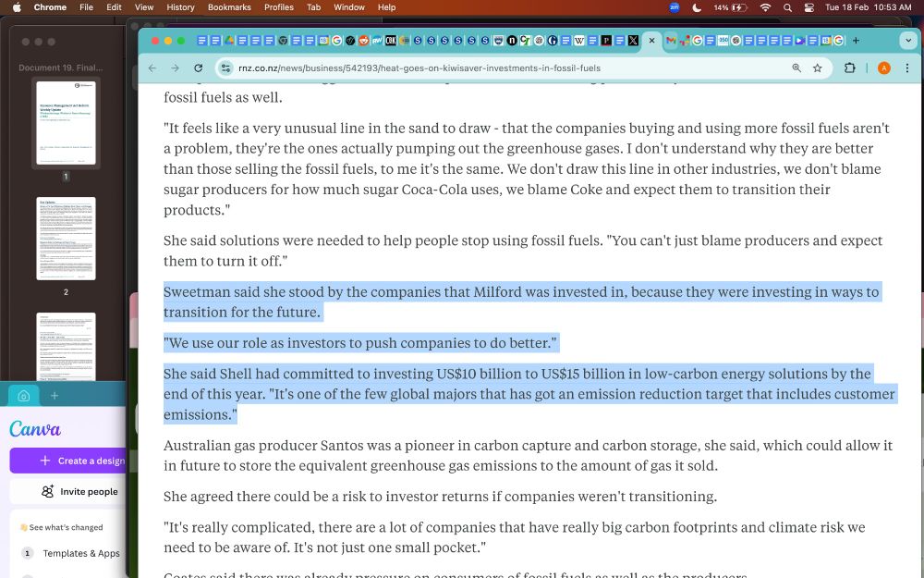Click the paragraph starting "Australian gas producer Santos"

[x=528, y=455]
